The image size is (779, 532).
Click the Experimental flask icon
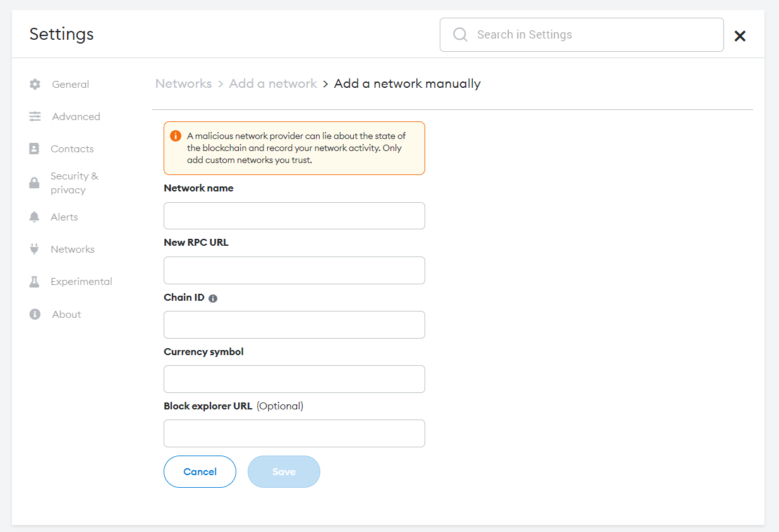pos(34,282)
